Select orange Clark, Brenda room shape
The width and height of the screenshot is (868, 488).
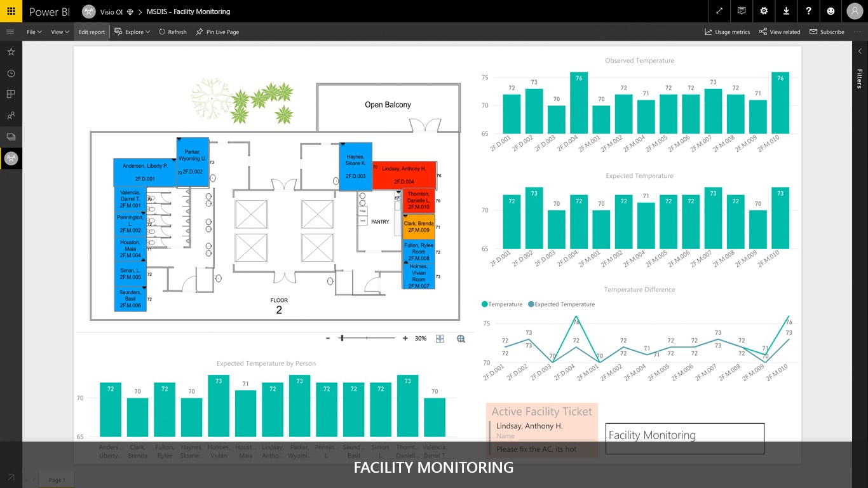coord(418,227)
